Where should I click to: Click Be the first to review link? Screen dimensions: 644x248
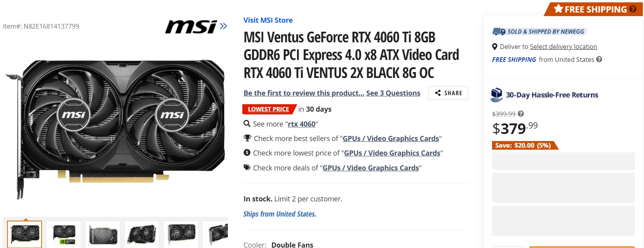coord(304,93)
